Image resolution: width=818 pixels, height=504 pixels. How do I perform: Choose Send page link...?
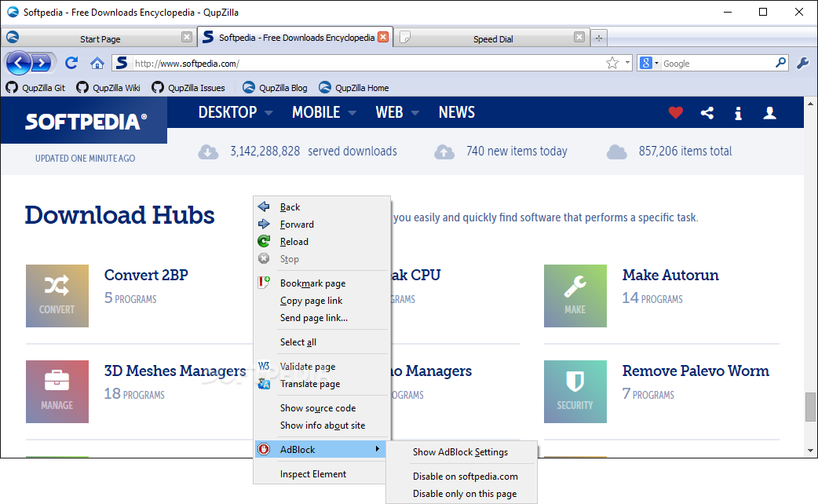322,318
